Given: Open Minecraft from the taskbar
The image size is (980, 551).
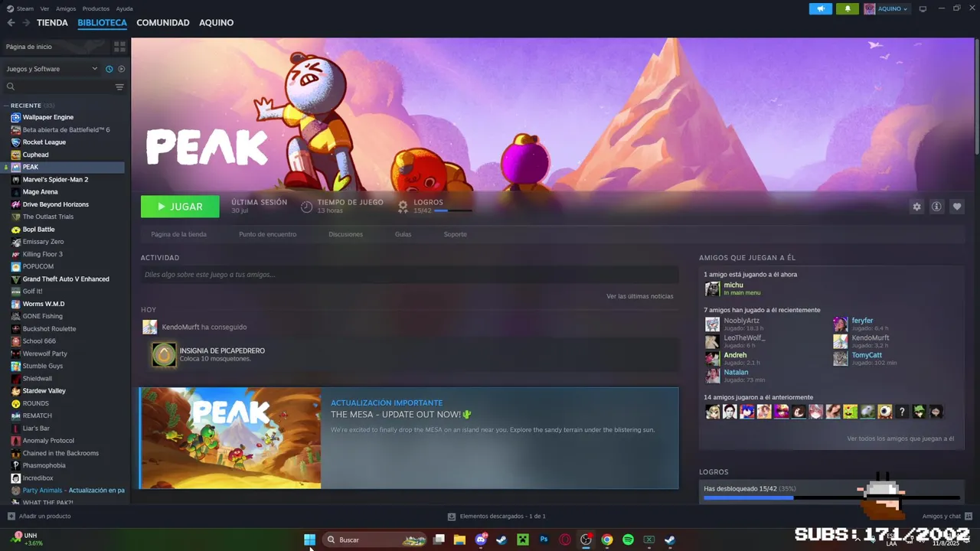Looking at the screenshot, I should click(x=523, y=540).
